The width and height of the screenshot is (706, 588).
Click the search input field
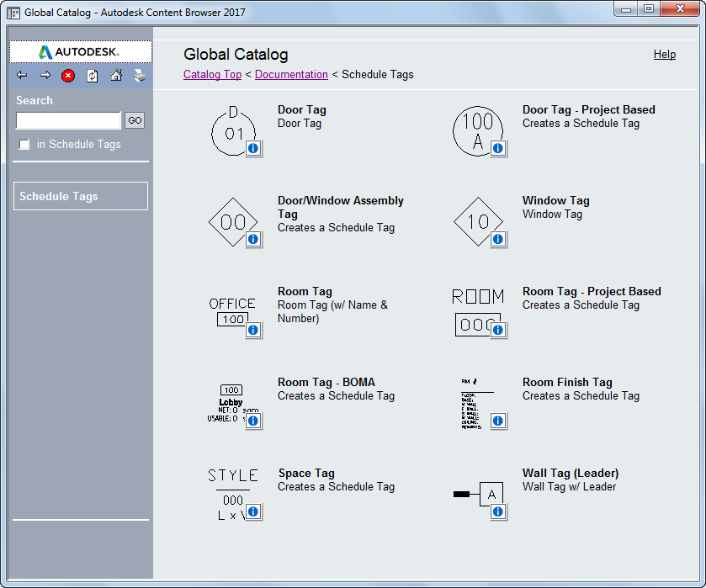point(68,120)
